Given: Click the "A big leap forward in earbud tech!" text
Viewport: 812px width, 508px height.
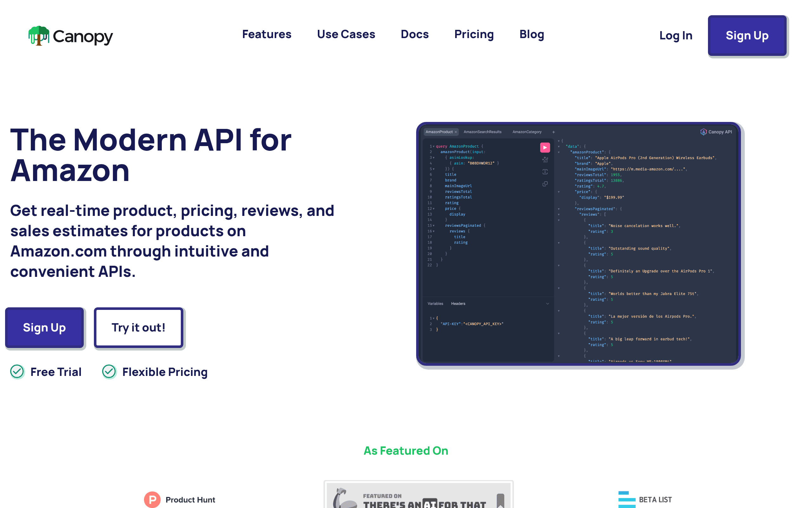Looking at the screenshot, I should click(x=649, y=339).
